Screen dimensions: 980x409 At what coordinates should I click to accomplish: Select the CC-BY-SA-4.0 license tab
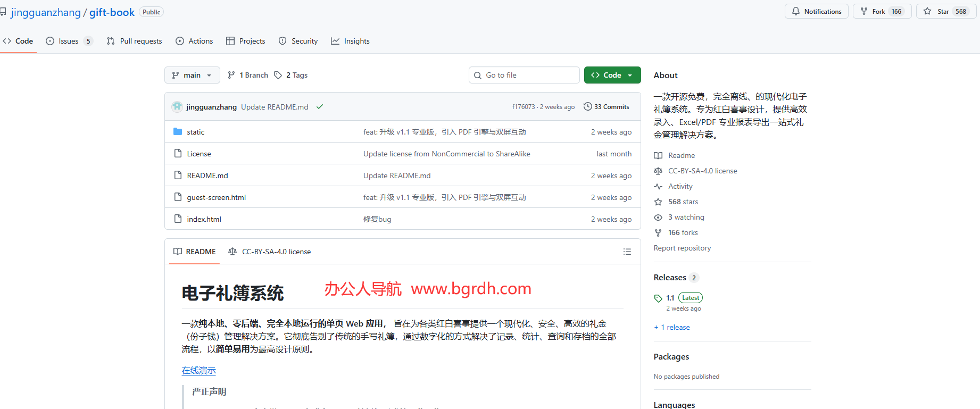coord(270,252)
